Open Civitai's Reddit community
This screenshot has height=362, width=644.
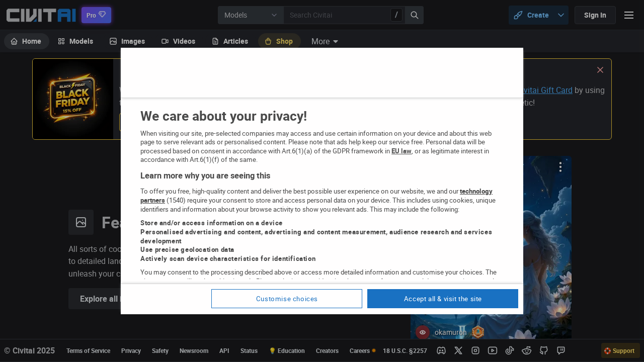(x=526, y=350)
